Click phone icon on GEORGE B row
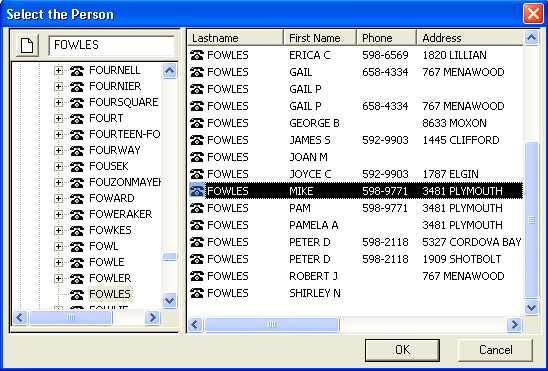 click(x=197, y=123)
